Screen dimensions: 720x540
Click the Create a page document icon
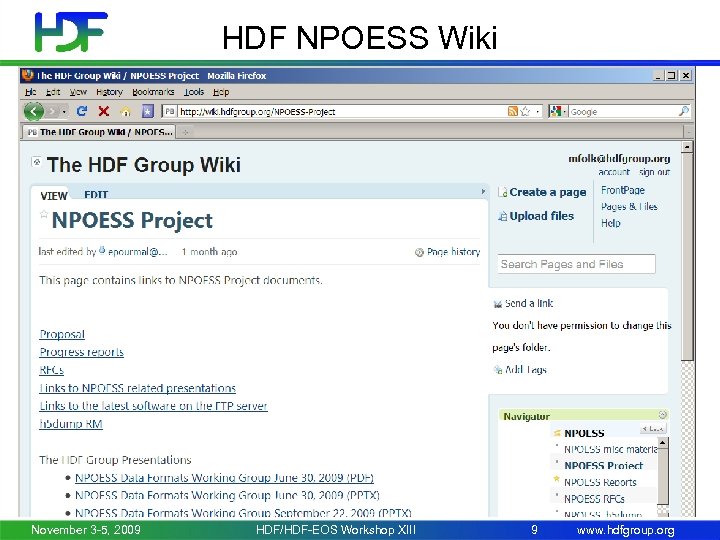503,192
